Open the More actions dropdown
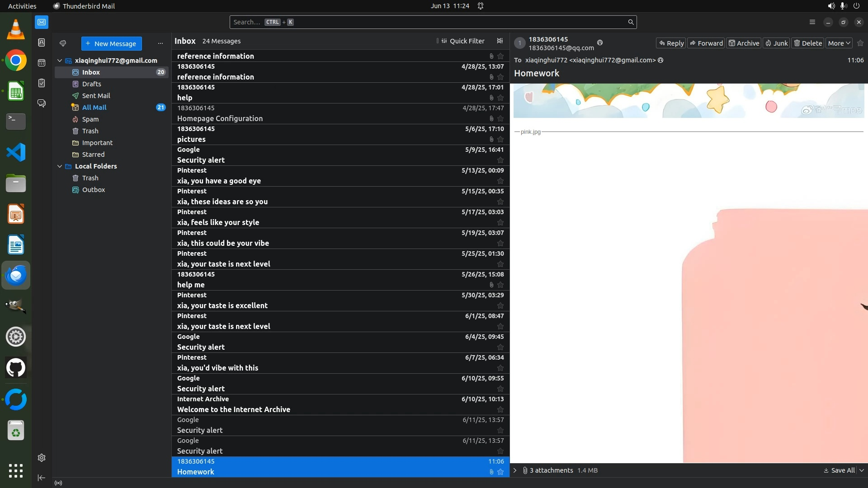 [x=839, y=43]
